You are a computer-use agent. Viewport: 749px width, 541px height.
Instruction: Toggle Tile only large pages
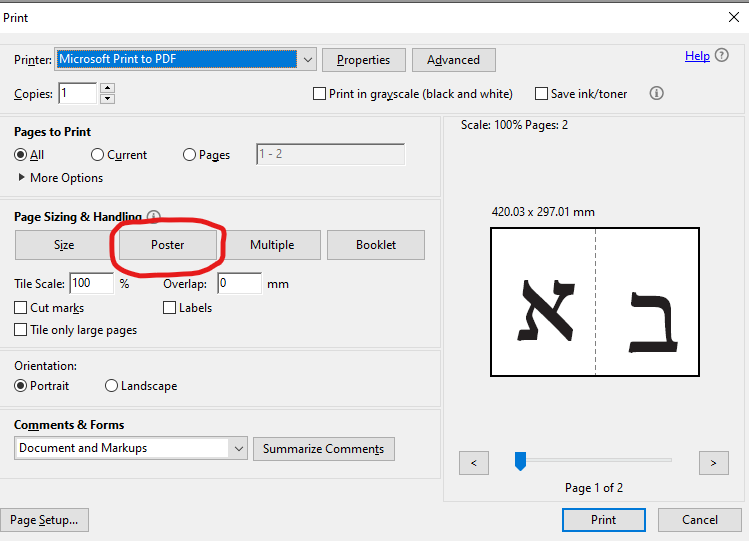pos(21,329)
